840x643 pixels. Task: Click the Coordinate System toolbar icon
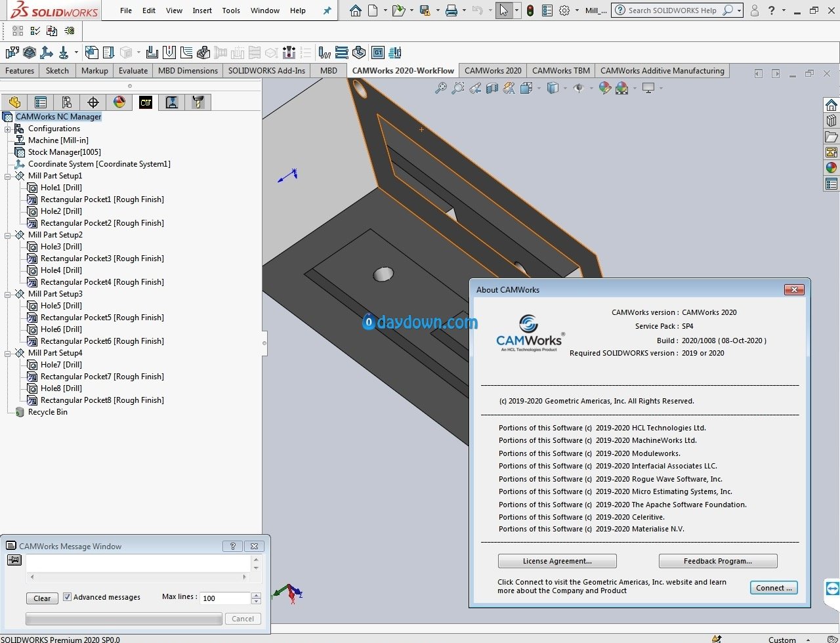click(47, 52)
